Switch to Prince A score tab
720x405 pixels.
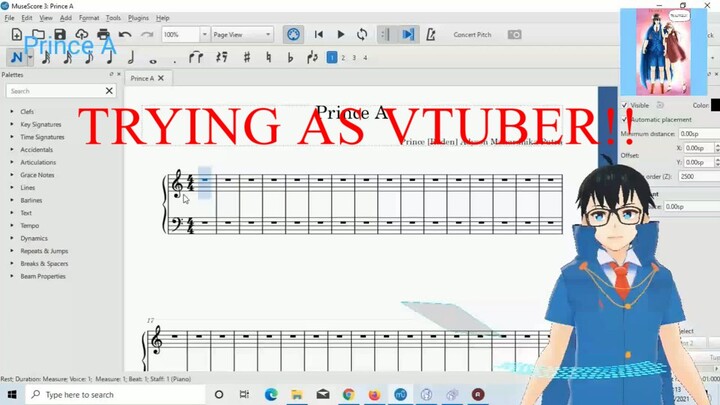coord(142,79)
